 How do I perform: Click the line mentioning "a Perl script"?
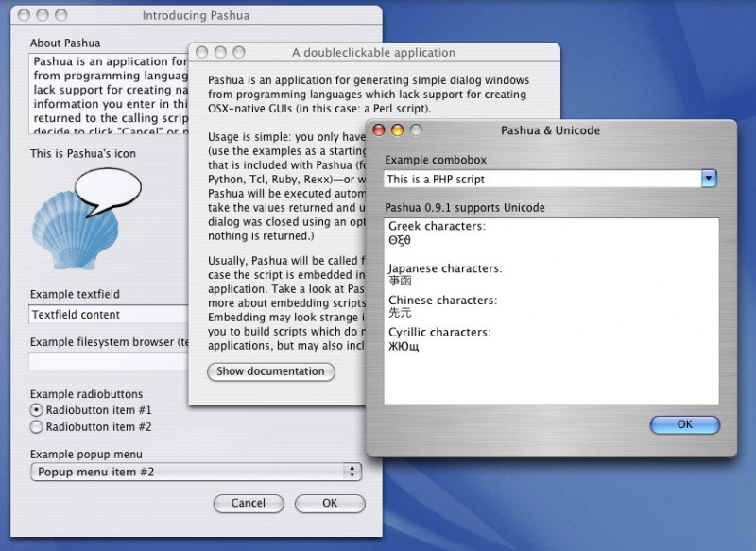pyautogui.click(x=319, y=108)
